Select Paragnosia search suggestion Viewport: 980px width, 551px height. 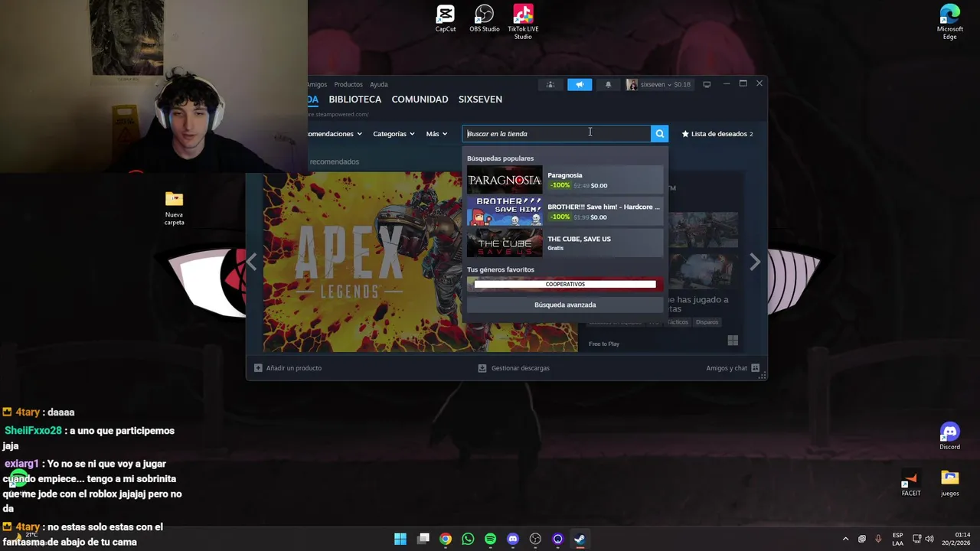(x=565, y=180)
